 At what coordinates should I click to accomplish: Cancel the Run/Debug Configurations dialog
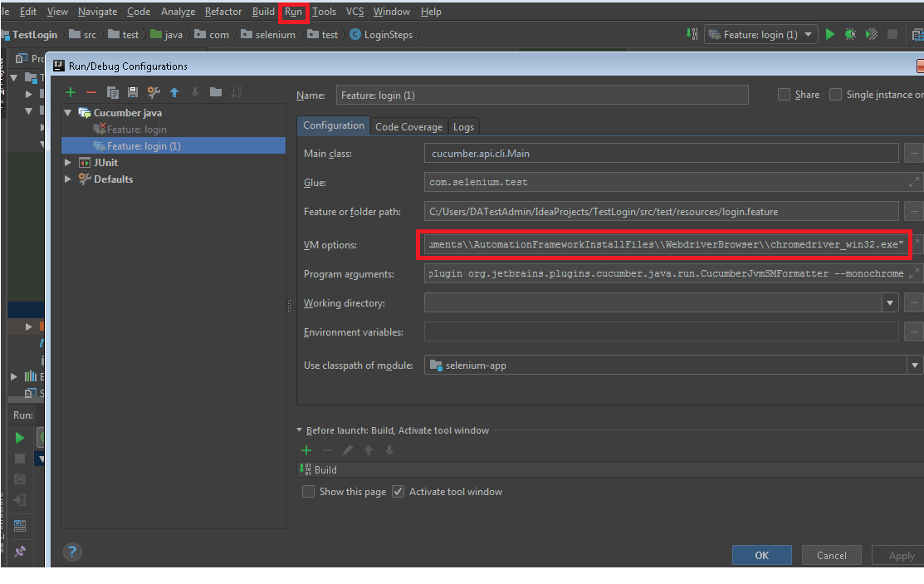tap(831, 555)
